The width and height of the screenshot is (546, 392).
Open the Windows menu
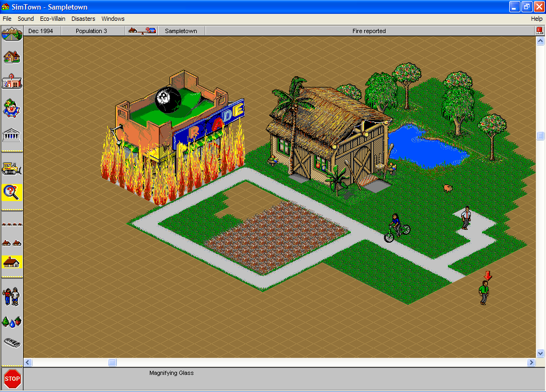[113, 18]
